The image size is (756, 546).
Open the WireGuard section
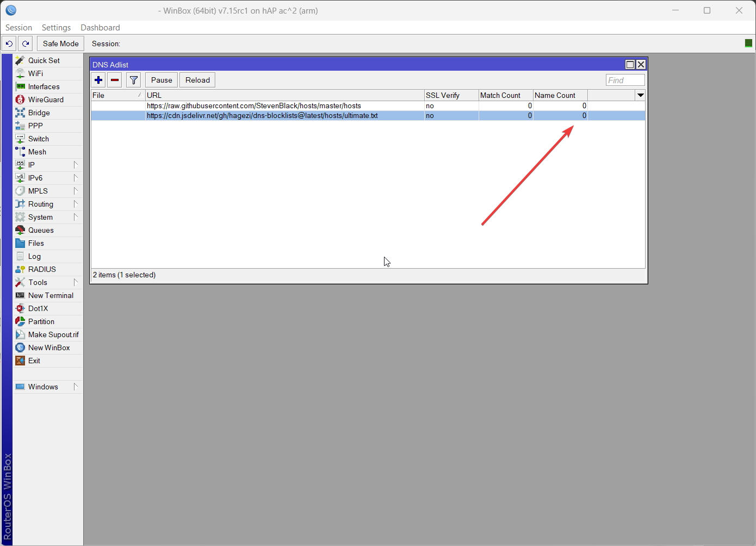pyautogui.click(x=48, y=100)
